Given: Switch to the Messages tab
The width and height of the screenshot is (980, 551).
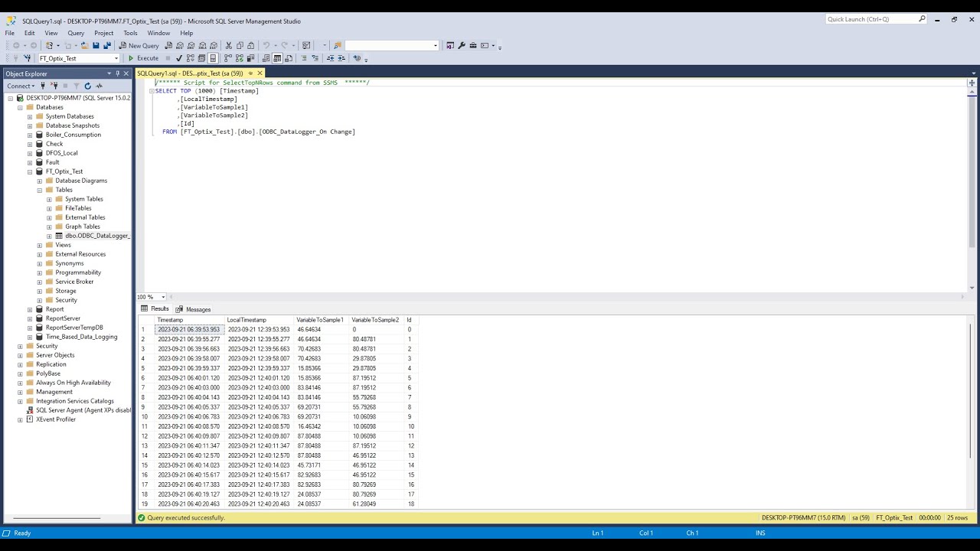Looking at the screenshot, I should 193,309.
